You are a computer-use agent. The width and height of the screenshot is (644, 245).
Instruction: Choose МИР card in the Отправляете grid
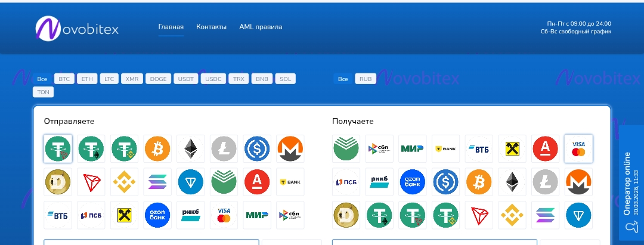pos(256,215)
